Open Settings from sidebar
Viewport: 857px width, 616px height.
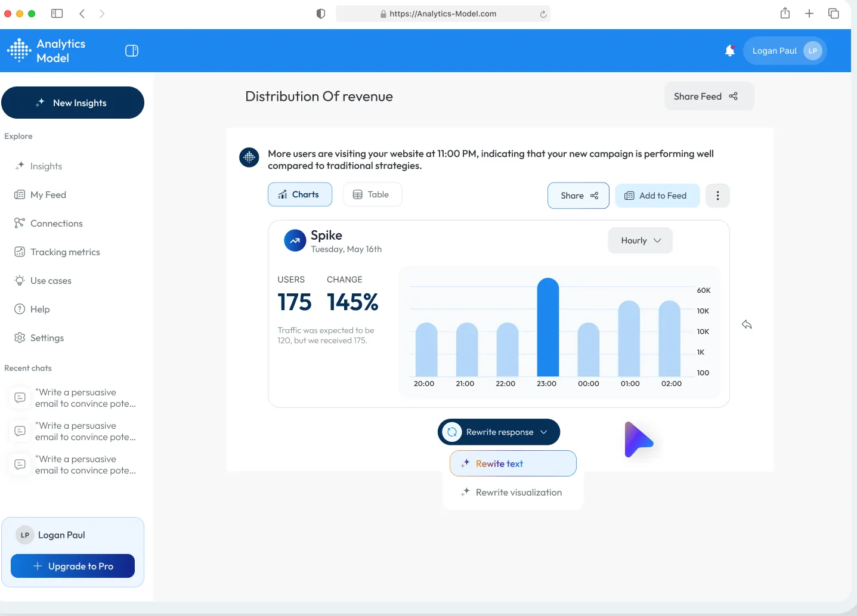point(47,338)
